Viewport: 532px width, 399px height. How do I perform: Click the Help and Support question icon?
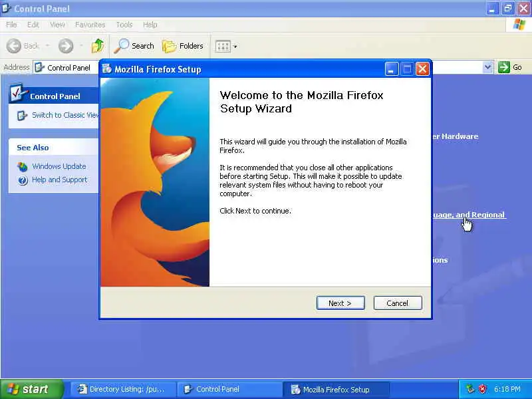pyautogui.click(x=23, y=180)
